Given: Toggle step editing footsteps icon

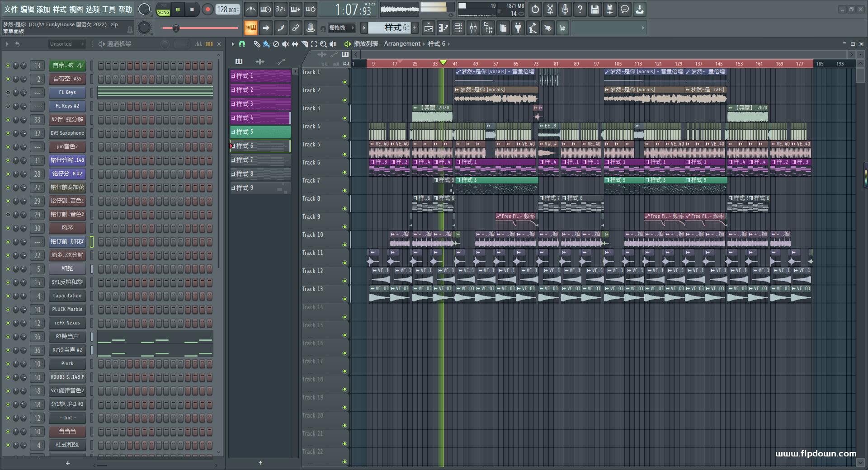Looking at the screenshot, I should click(x=281, y=28).
